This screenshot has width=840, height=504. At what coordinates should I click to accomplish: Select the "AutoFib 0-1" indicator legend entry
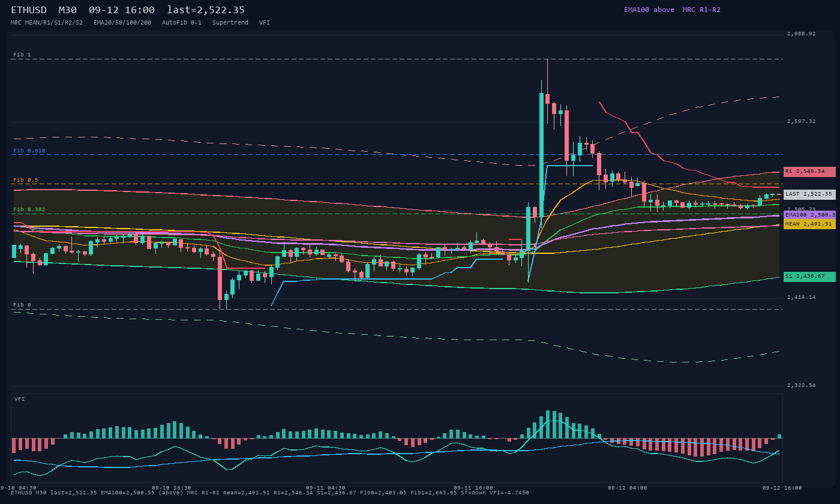tap(182, 23)
